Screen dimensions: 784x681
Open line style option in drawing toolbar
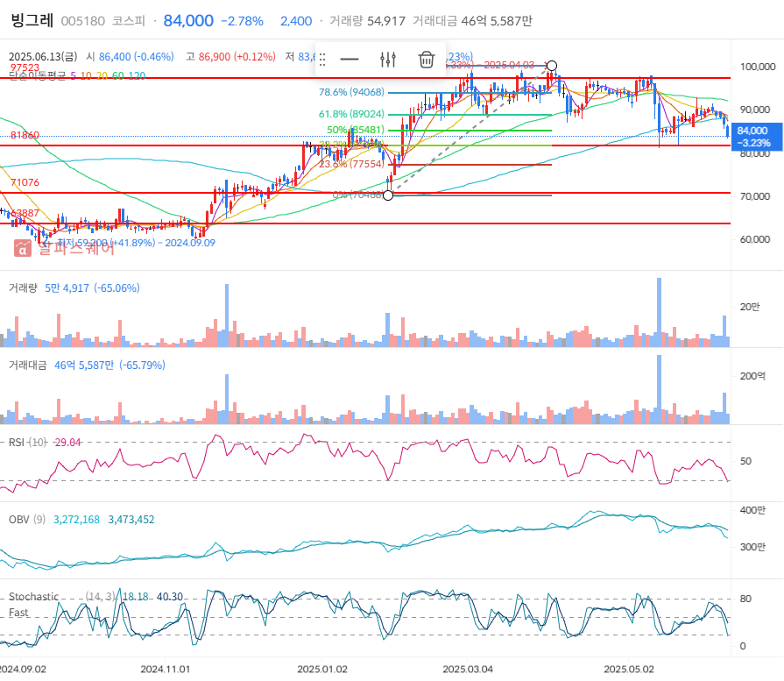pos(349,60)
